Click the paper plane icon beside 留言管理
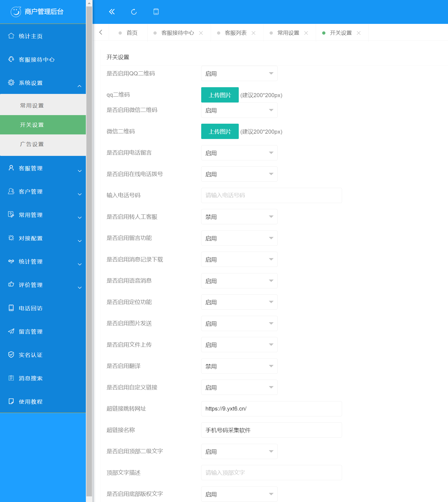Image resolution: width=448 pixels, height=502 pixels. 11,331
